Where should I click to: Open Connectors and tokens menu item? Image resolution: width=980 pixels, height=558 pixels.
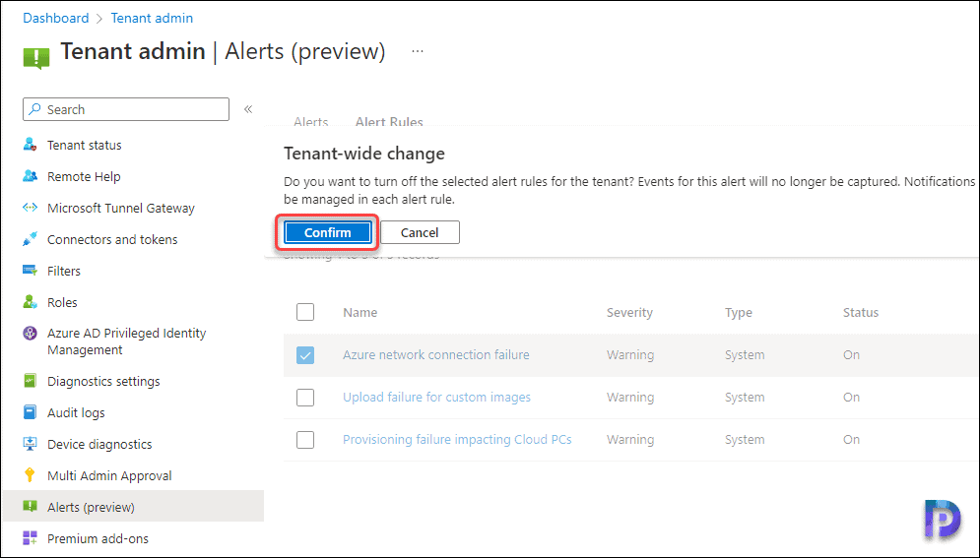click(x=112, y=240)
